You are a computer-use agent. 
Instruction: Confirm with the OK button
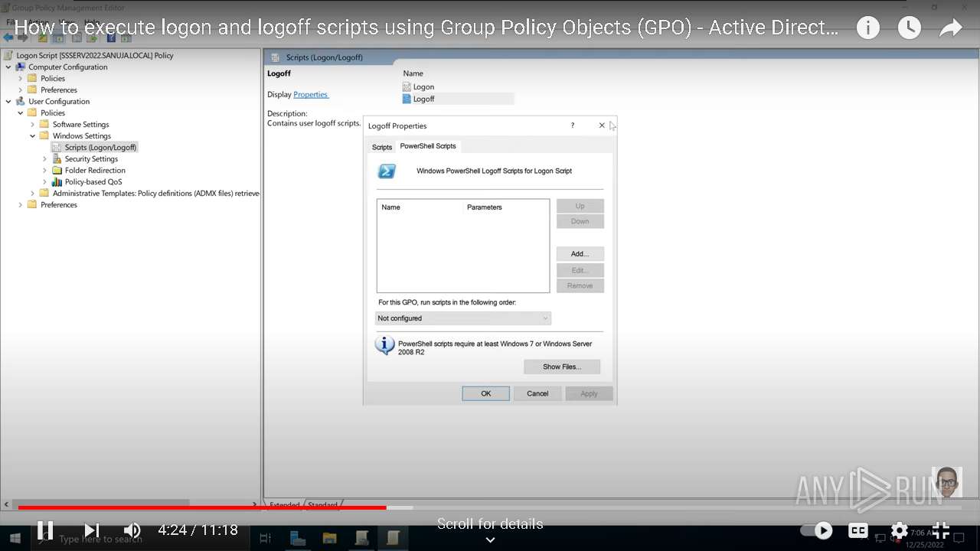point(486,393)
